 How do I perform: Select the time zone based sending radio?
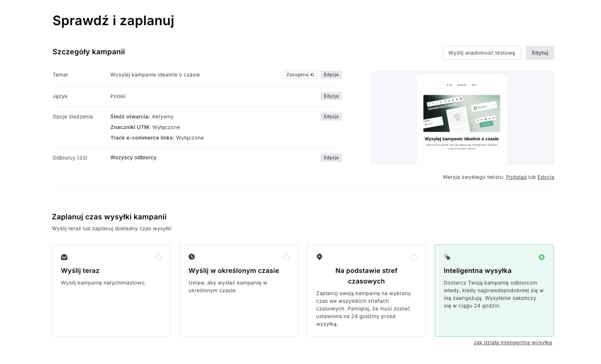tap(414, 257)
